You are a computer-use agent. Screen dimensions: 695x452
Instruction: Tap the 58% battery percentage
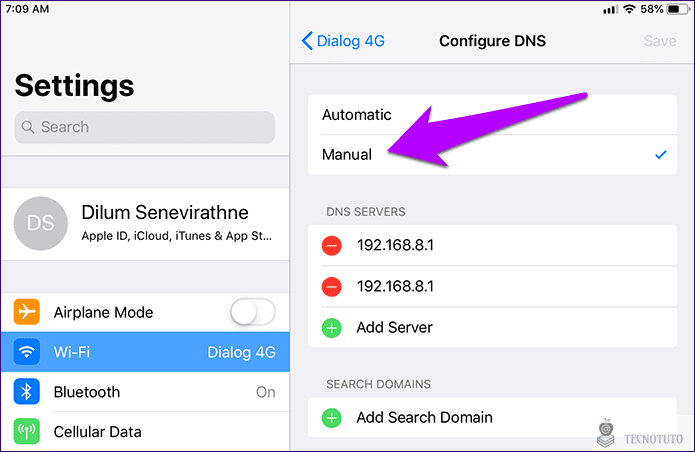652,9
